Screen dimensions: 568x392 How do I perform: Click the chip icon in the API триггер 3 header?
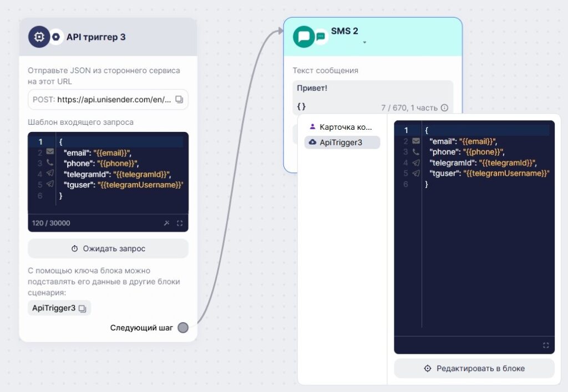pos(39,37)
